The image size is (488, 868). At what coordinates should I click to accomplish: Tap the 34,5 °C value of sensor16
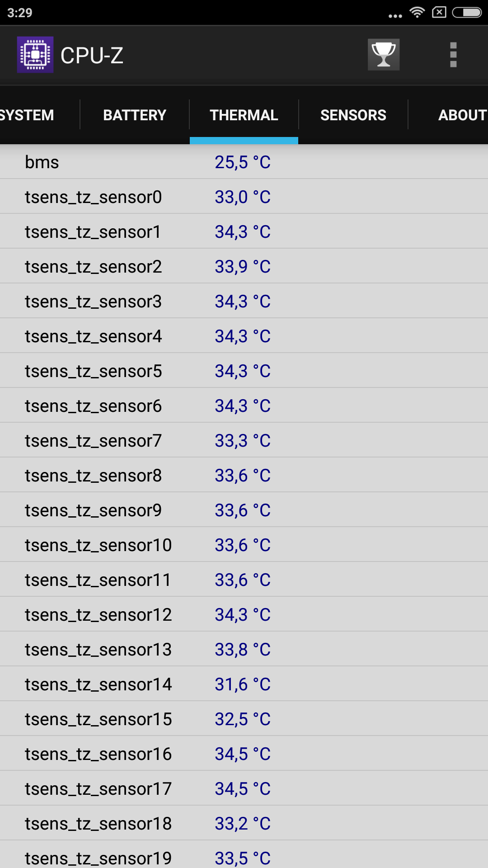point(243,754)
